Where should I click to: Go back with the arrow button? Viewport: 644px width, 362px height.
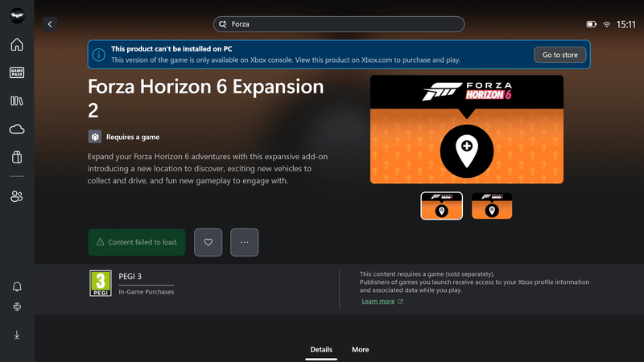50,24
